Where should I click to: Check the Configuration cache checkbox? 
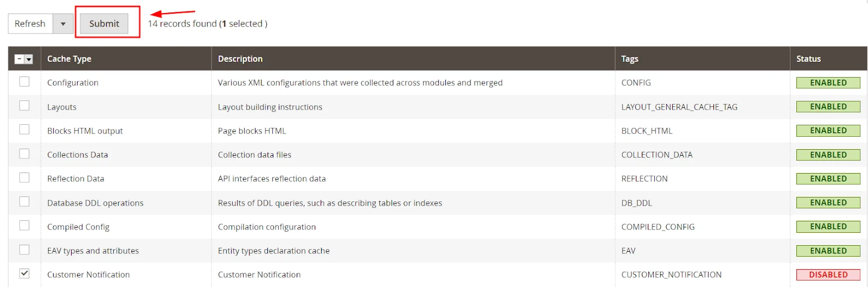coord(24,82)
